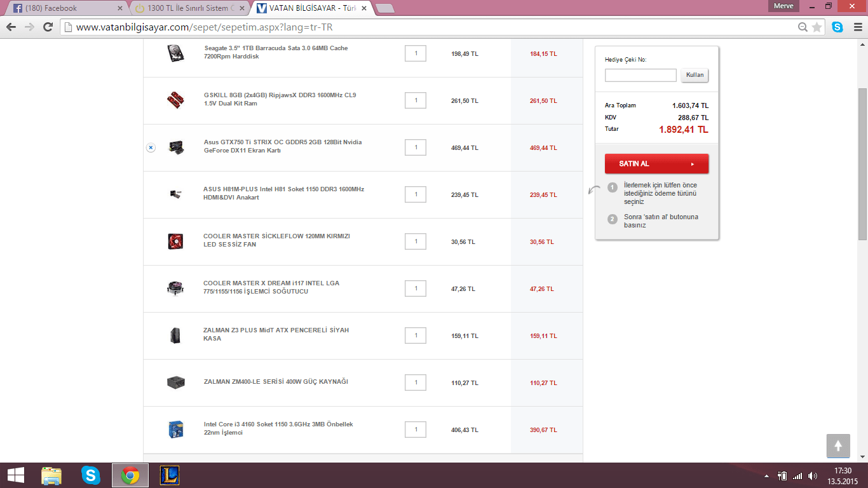Screen dimensions: 868x488
Task: Open the Cooler Master SickleFlow fan image
Action: point(175,241)
